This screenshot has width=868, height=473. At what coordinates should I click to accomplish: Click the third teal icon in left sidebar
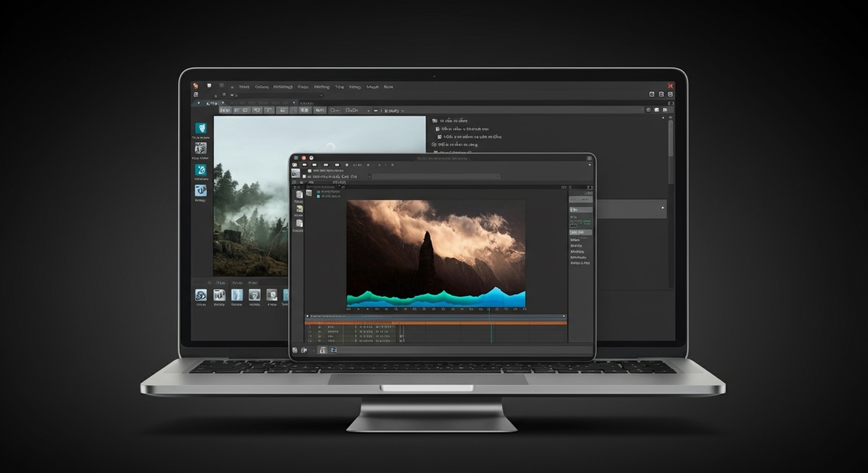[200, 169]
